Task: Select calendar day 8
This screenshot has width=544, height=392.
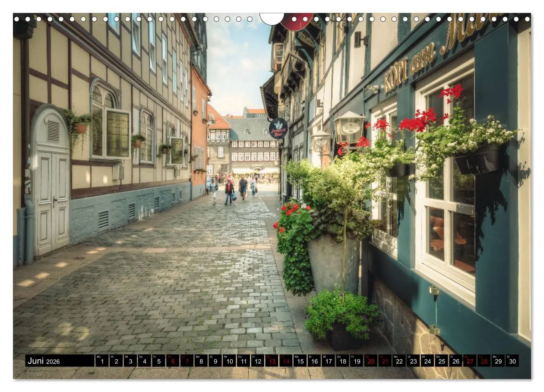Action: pos(201,361)
